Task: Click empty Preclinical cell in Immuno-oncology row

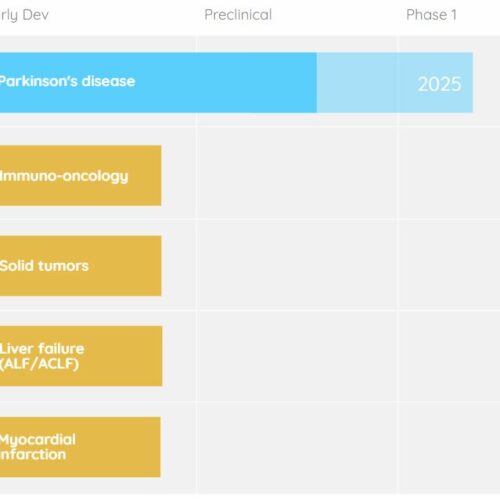Action: click(x=297, y=173)
